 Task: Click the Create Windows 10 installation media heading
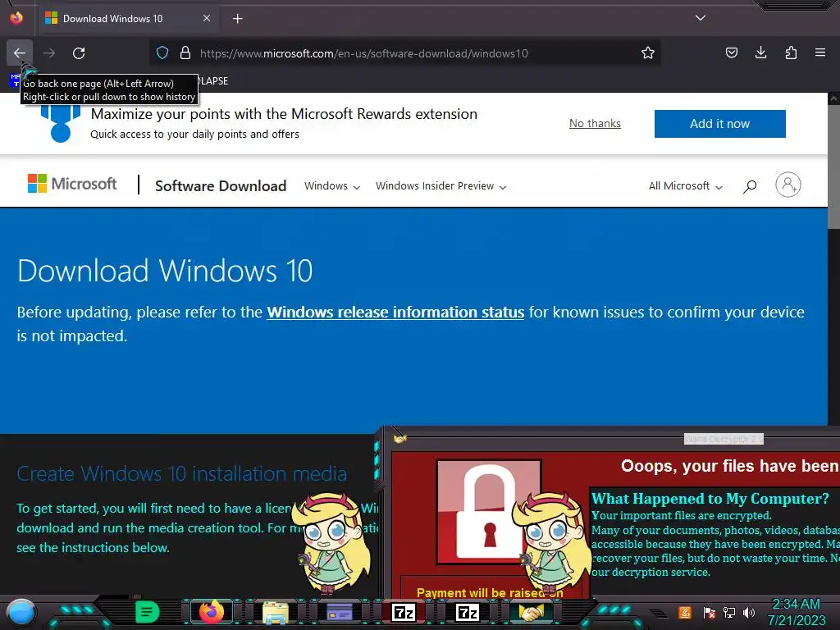point(181,473)
